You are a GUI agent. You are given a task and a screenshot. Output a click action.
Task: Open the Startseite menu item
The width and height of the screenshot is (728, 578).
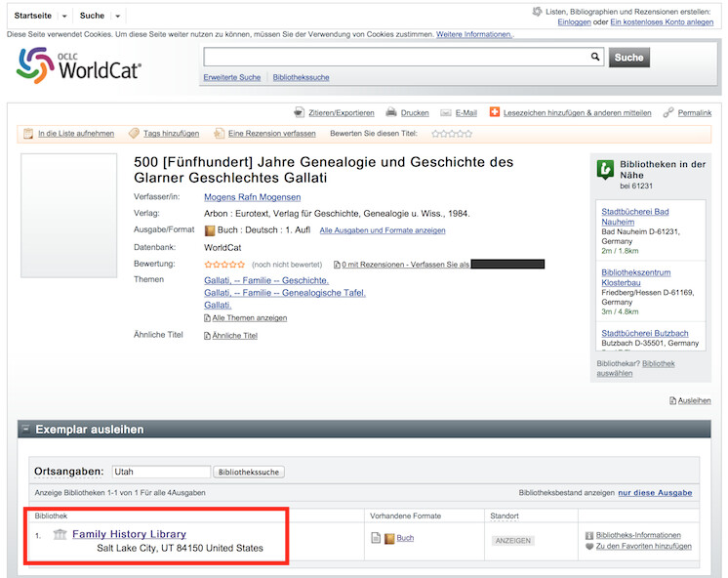(x=33, y=16)
